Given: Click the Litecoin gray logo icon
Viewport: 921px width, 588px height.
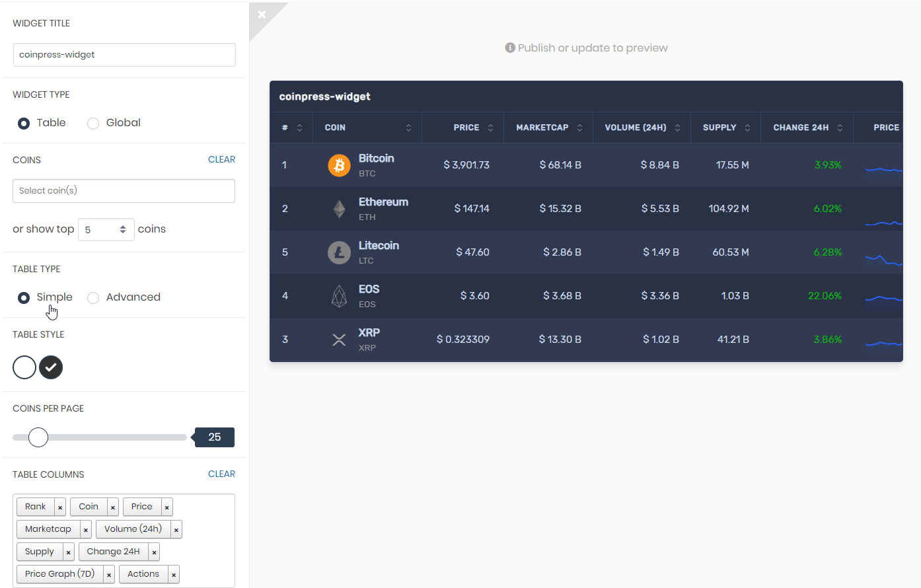Looking at the screenshot, I should (x=339, y=252).
